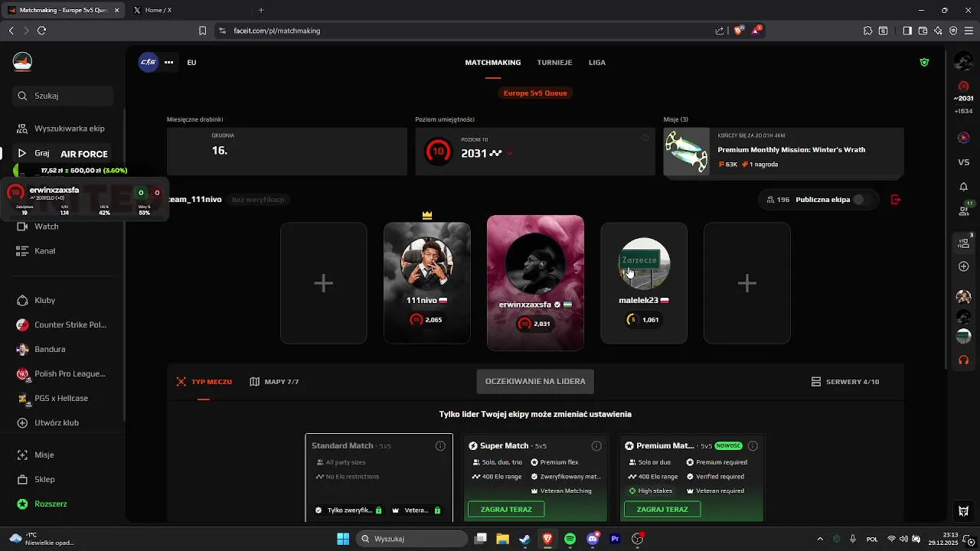Open notifications bell in right sidebar
980x551 pixels.
[963, 187]
